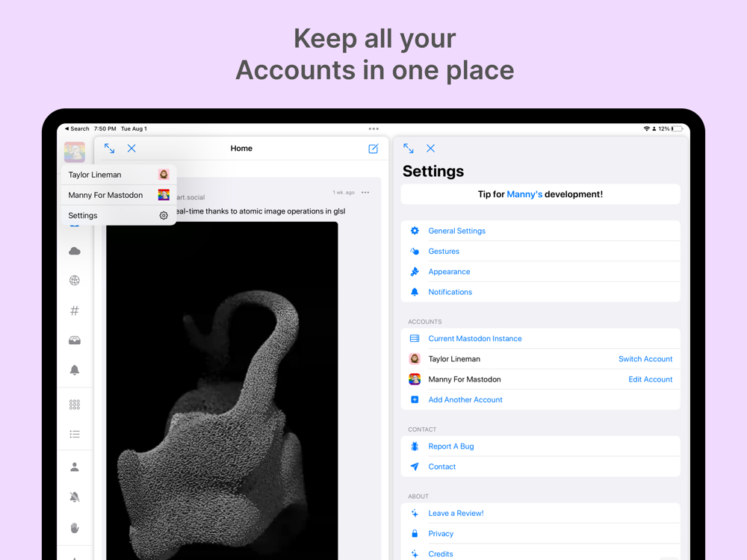Open the black and white 3D render image
Image resolution: width=747 pixels, height=560 pixels.
point(222,391)
